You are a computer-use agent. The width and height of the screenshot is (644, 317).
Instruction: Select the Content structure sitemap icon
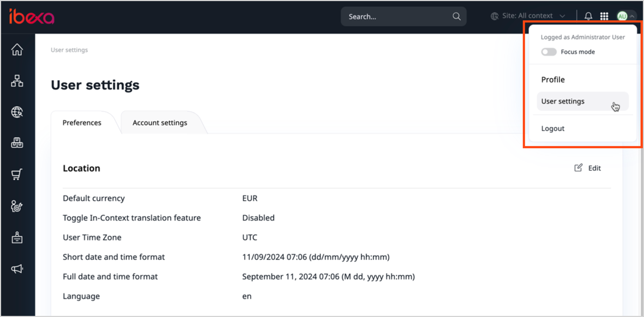(x=17, y=81)
